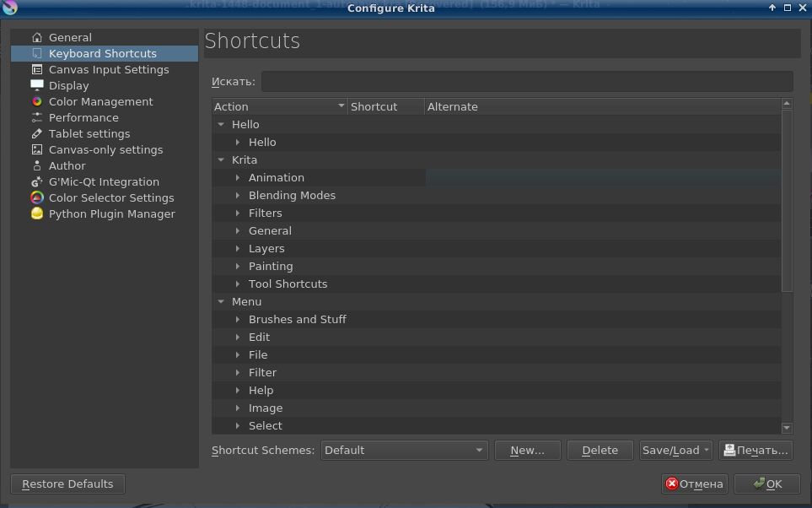Collapse the top-level Hello group
Screen dimensions: 812x508
coord(221,124)
